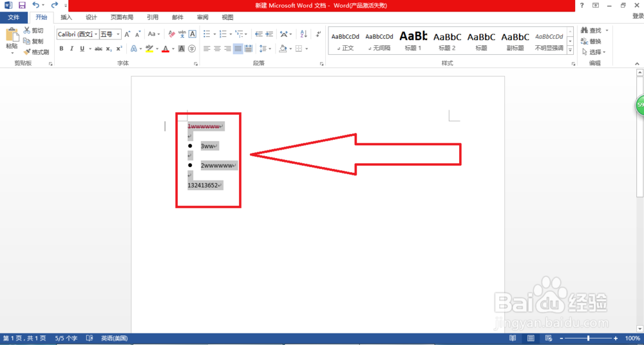This screenshot has width=644, height=345.
Task: Apply numbered list to selection
Action: [223, 34]
